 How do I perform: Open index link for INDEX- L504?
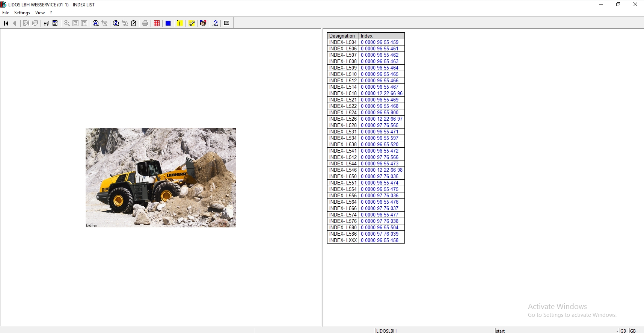(380, 42)
